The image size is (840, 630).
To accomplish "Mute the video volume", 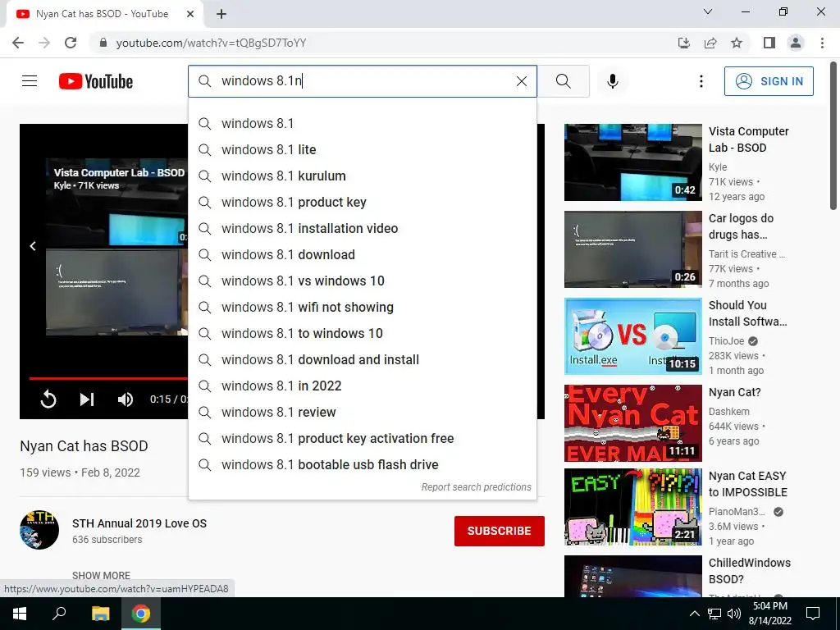I will click(x=126, y=399).
